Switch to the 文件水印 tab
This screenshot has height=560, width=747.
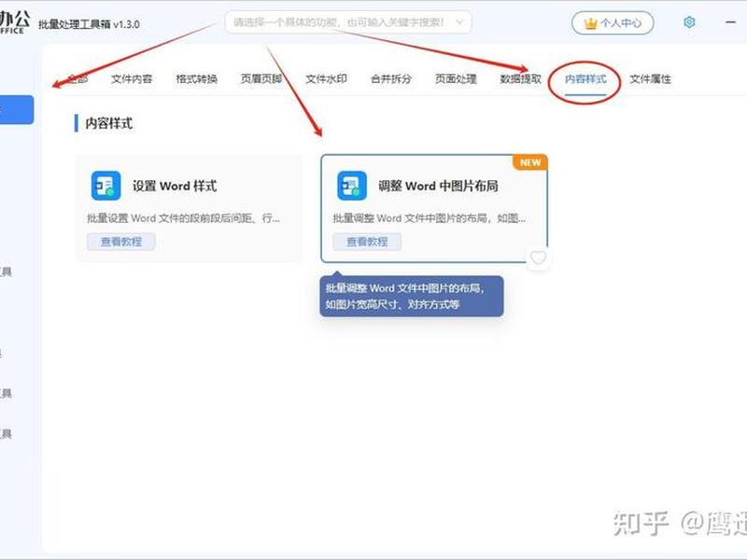326,79
